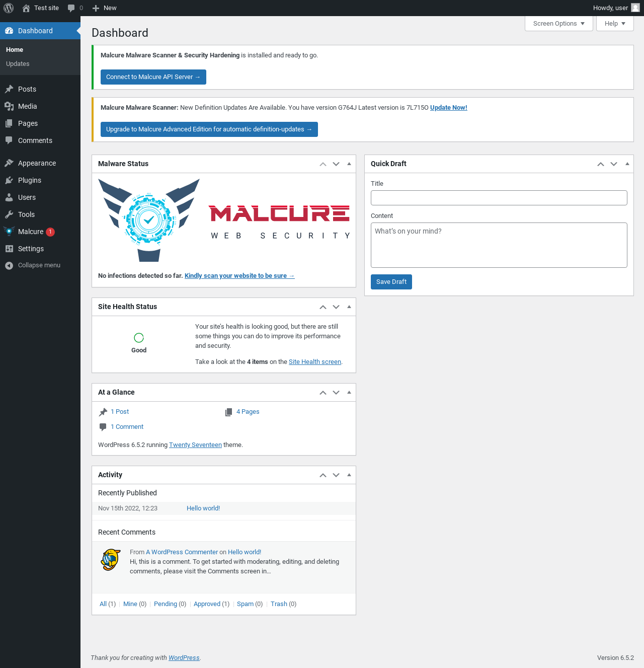Move At a Glance widget up
Viewport: 644px width, 668px height.
coord(323,393)
